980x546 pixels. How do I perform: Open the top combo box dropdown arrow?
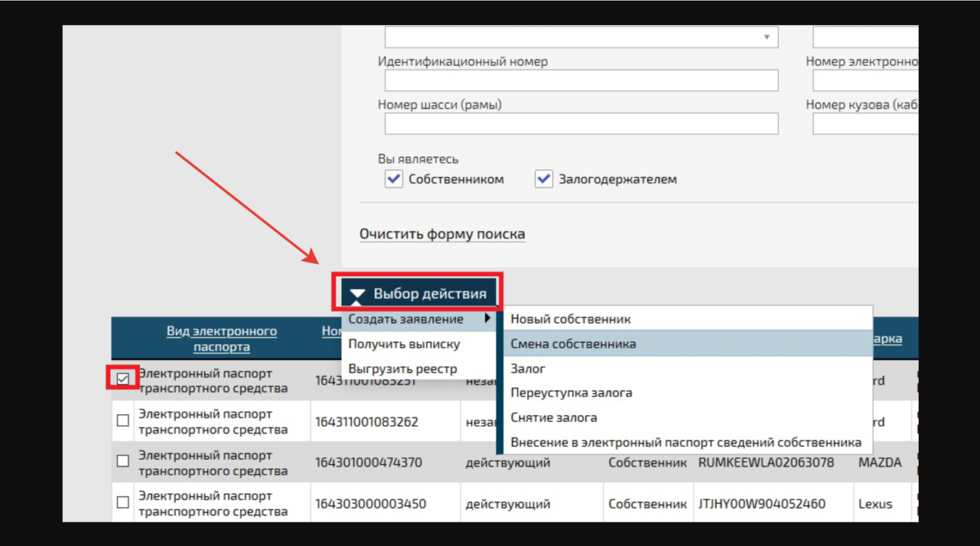tap(766, 37)
